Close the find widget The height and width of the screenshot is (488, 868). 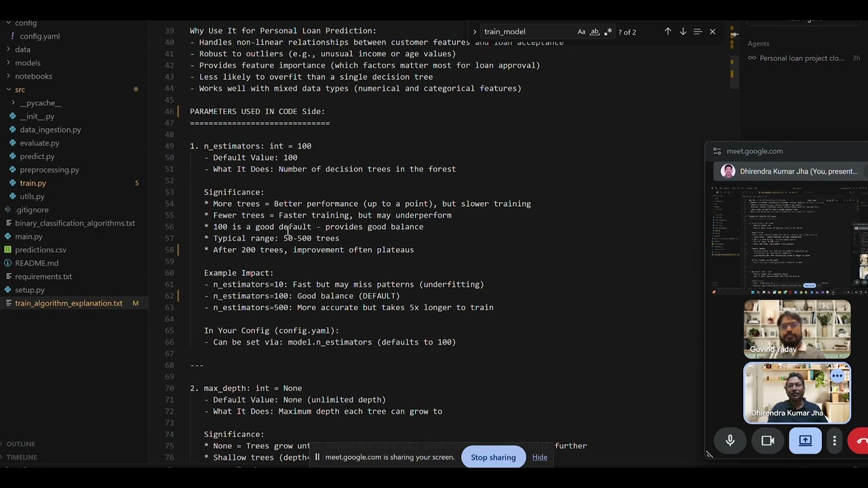pyautogui.click(x=712, y=32)
